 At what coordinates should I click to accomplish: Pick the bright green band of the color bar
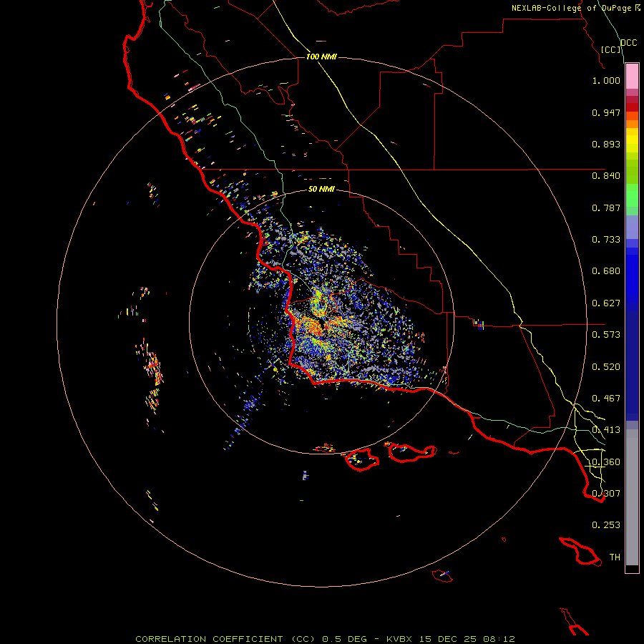tap(632, 195)
